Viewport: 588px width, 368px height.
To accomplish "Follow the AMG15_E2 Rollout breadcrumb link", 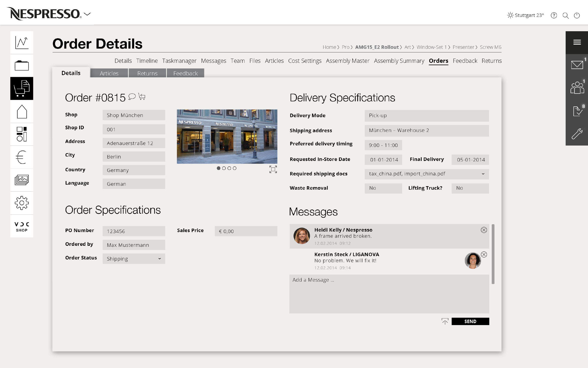I will coord(377,47).
